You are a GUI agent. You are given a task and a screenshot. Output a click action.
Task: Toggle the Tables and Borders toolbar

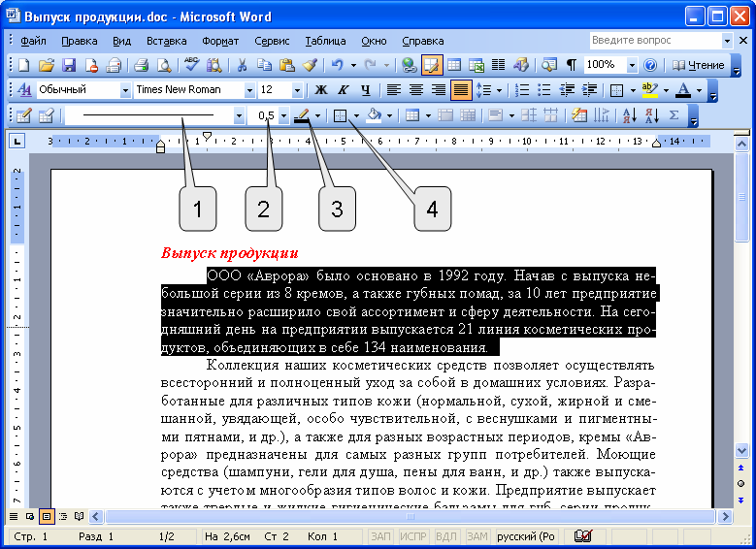(x=432, y=65)
